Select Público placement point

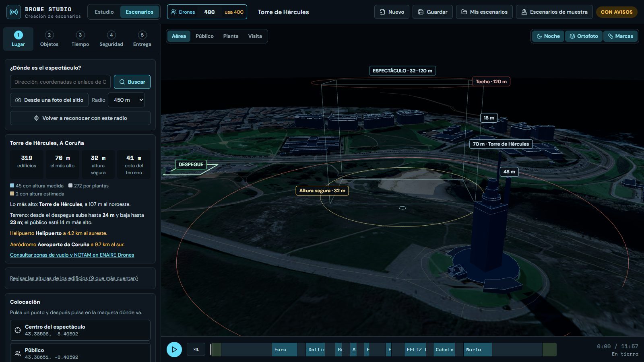click(x=80, y=353)
